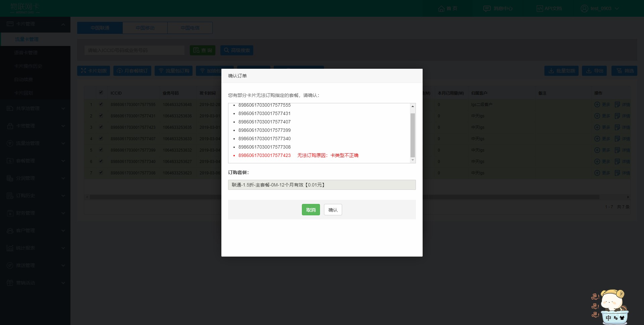644x325 pixels.
Task: Click the 首页 home icon in the header
Action: pos(441,8)
